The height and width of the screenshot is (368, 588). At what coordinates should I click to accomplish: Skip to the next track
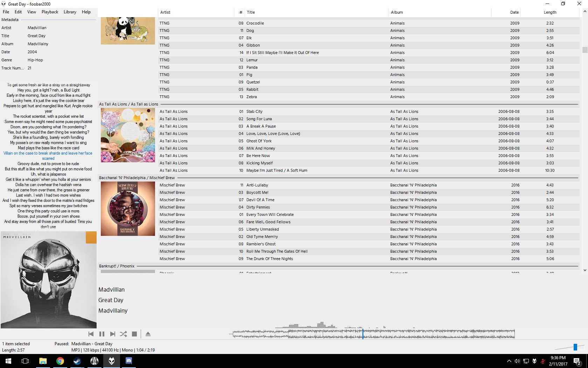click(x=112, y=334)
